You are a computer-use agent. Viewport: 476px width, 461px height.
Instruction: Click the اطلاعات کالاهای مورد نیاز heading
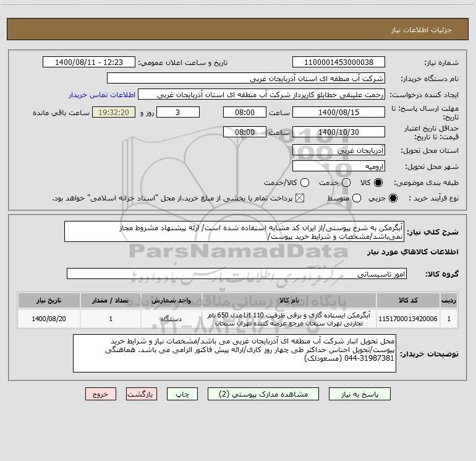coord(412,252)
